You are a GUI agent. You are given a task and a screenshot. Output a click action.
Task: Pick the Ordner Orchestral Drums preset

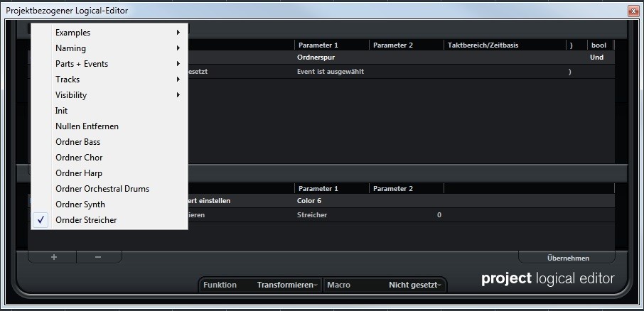pyautogui.click(x=109, y=189)
